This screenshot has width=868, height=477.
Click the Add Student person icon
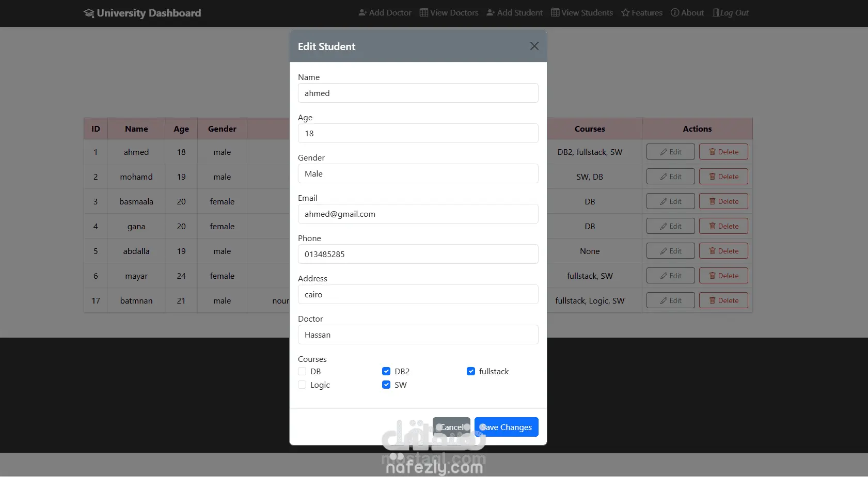coord(491,12)
